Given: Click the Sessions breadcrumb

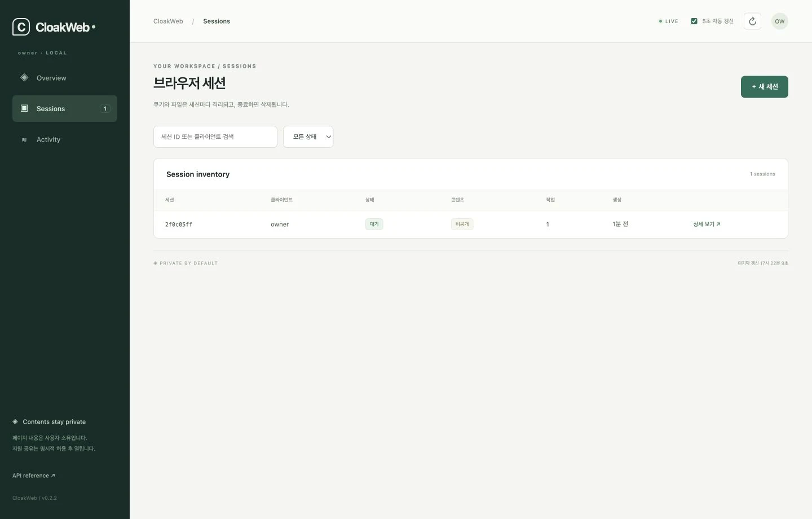Looking at the screenshot, I should [x=217, y=21].
